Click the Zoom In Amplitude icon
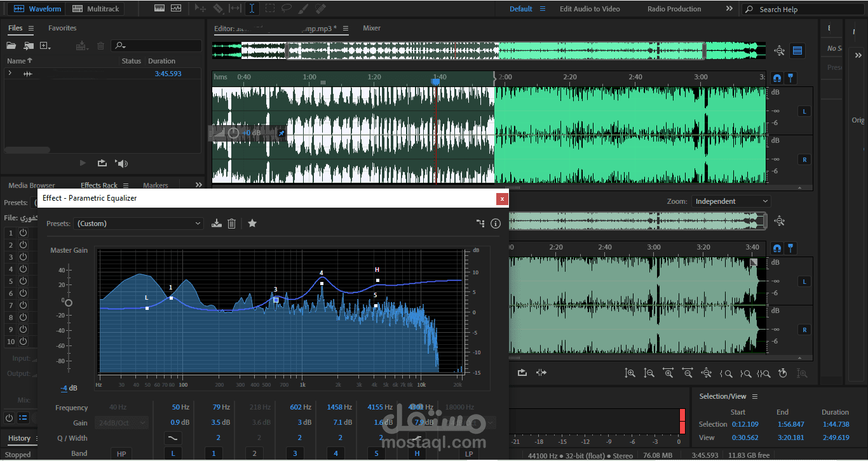The height and width of the screenshot is (461, 868). coord(630,373)
